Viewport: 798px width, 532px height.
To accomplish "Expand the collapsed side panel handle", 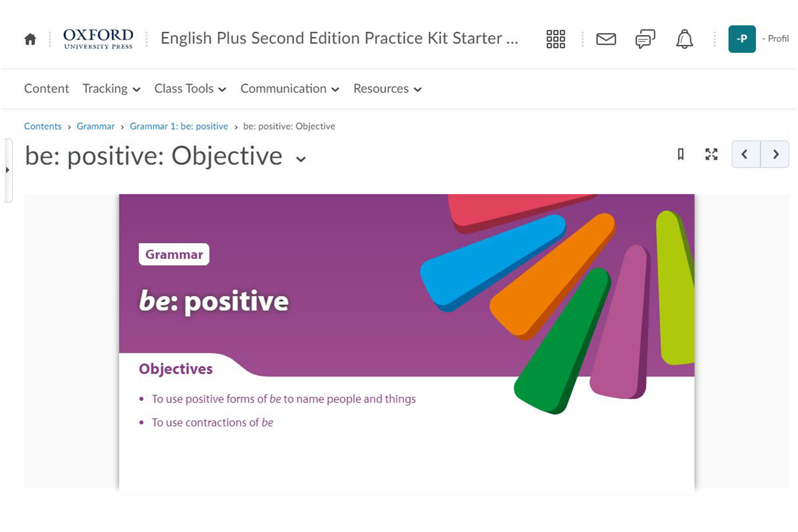I will 7,170.
